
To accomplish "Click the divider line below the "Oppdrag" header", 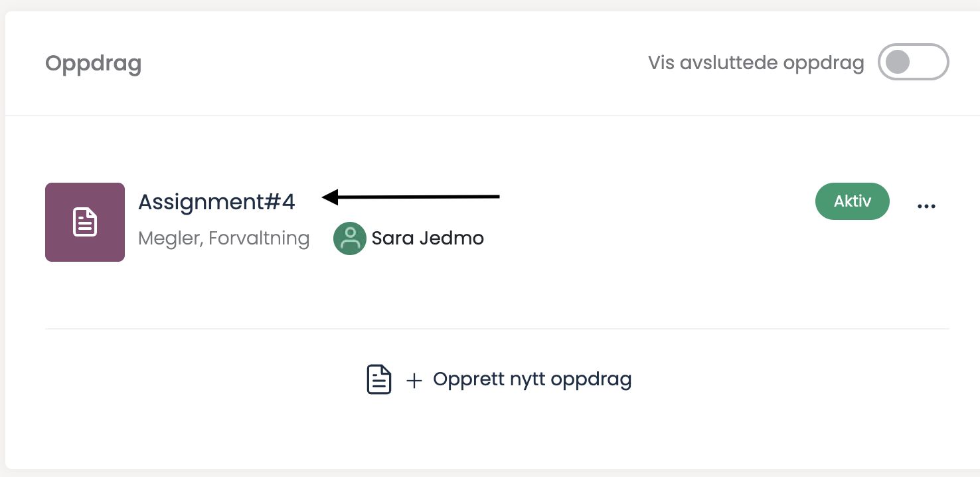I will pyautogui.click(x=490, y=116).
